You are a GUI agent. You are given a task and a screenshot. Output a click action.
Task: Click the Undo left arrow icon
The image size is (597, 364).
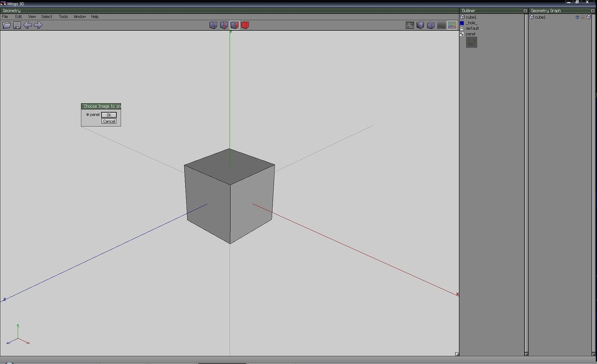coord(28,25)
